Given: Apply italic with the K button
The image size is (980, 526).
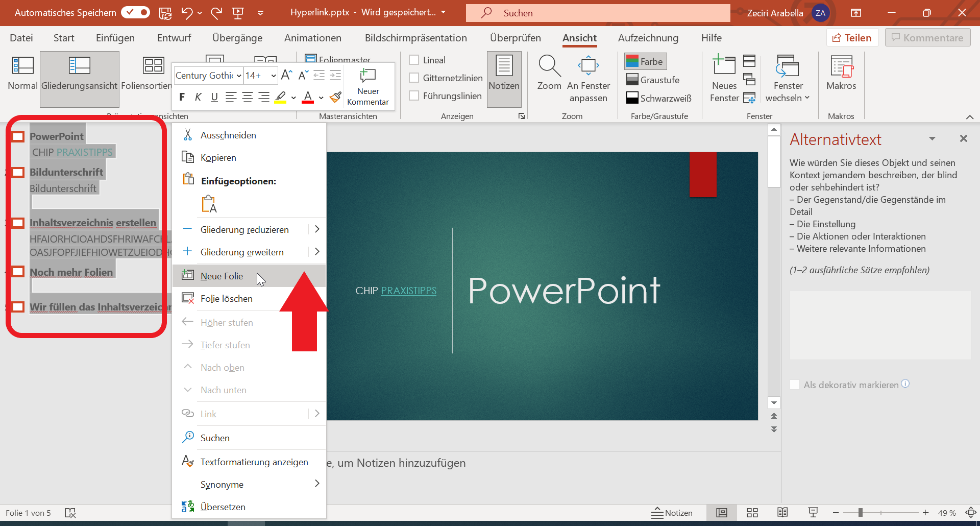Looking at the screenshot, I should 199,97.
